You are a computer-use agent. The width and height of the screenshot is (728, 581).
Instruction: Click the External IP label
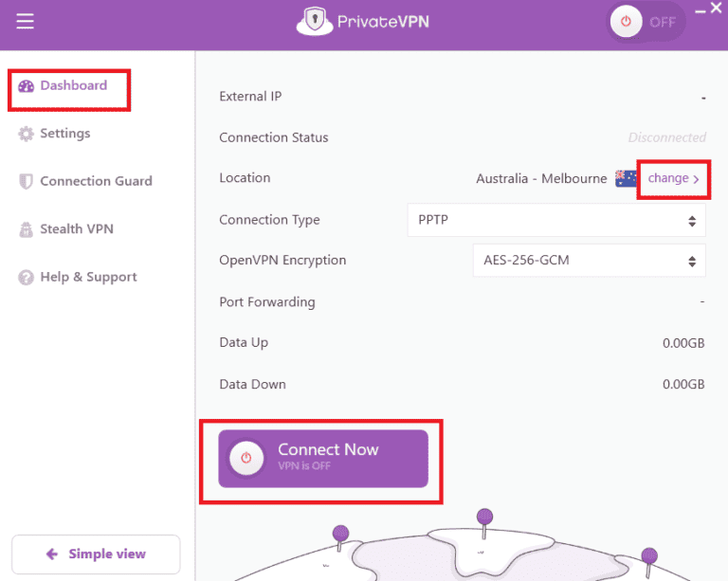(x=250, y=96)
